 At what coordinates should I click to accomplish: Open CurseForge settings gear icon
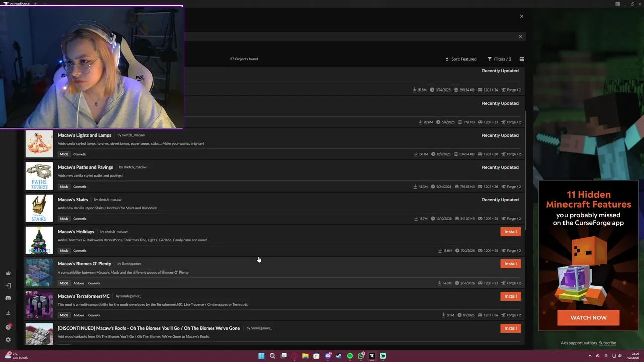(8, 340)
